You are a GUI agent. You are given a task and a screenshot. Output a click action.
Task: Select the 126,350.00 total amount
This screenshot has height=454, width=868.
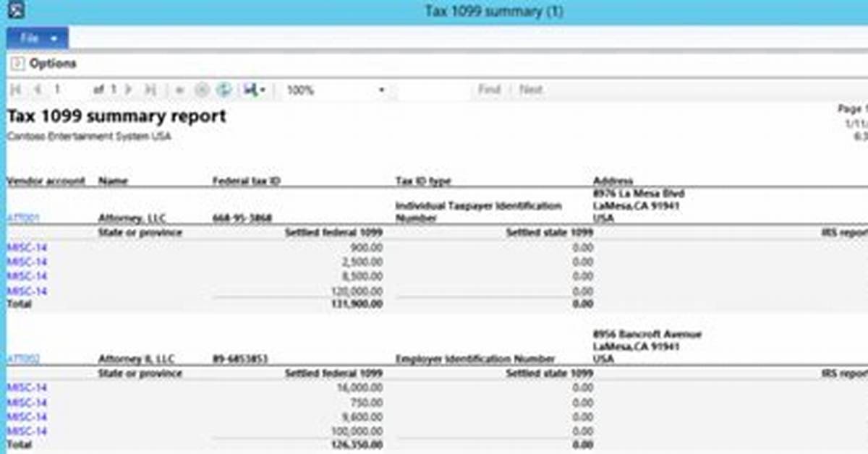click(x=356, y=445)
